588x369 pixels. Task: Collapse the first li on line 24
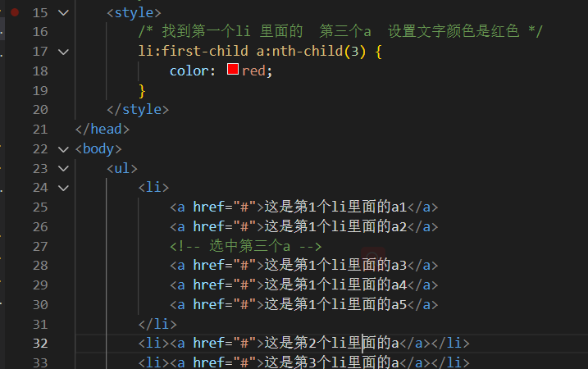pos(64,188)
